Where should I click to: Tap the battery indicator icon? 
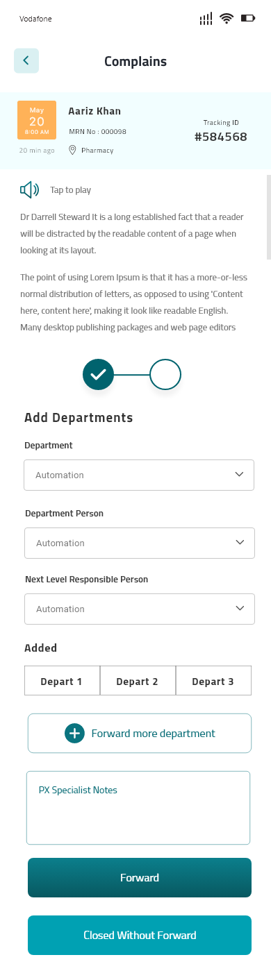pyautogui.click(x=248, y=19)
